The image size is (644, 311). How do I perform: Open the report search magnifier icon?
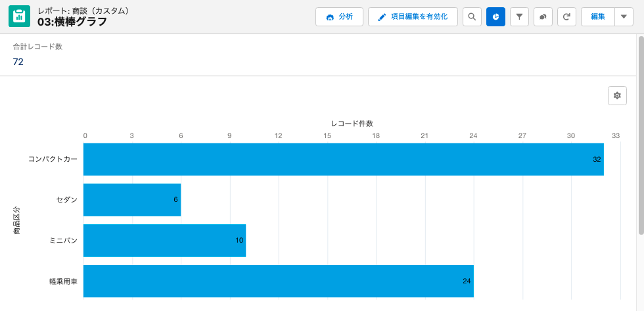click(x=472, y=17)
